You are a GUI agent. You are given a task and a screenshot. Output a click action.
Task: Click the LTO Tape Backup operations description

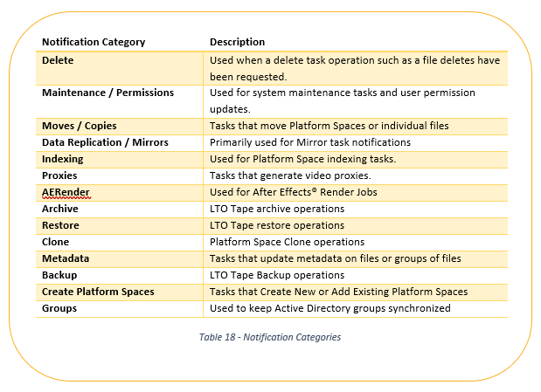point(277,275)
